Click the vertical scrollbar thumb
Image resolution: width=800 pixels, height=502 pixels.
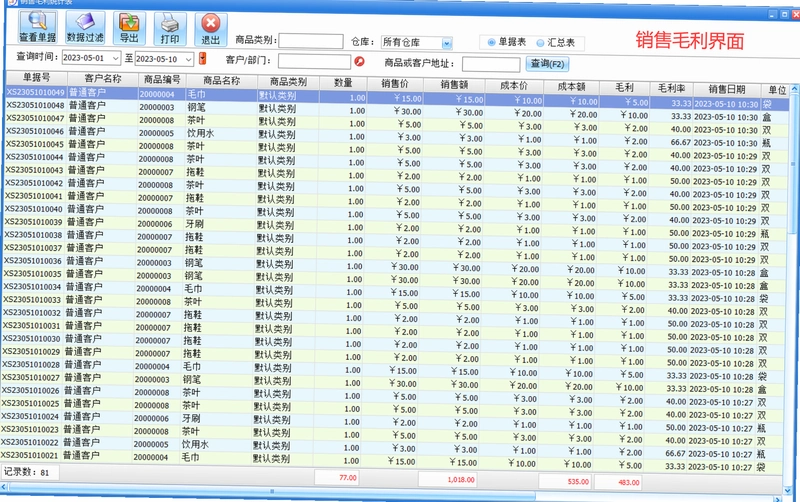pyautogui.click(x=793, y=163)
